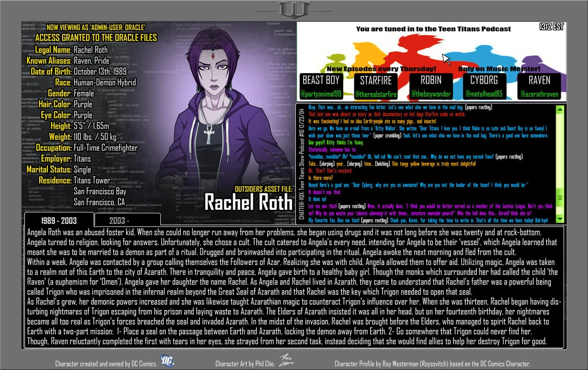Click Occupation value 'Full-Time Crimefighter'
This screenshot has width=588, height=370.
(106, 148)
